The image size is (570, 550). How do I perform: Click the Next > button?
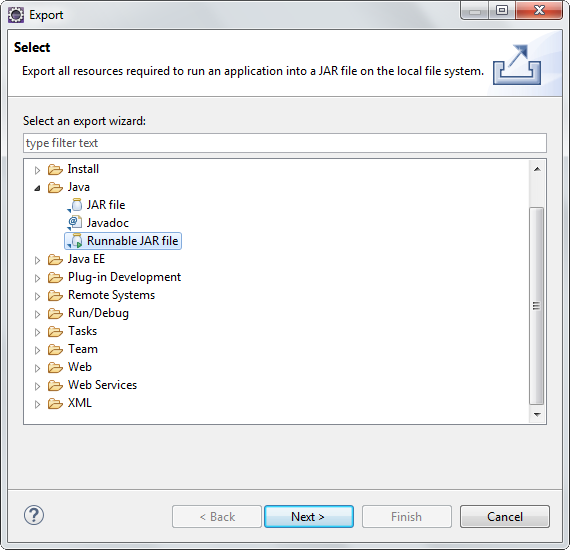pyautogui.click(x=309, y=517)
